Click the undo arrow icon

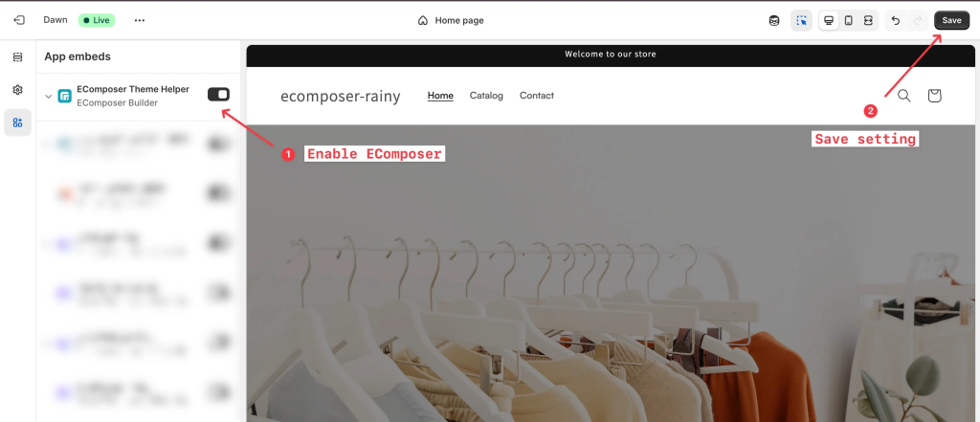point(895,21)
